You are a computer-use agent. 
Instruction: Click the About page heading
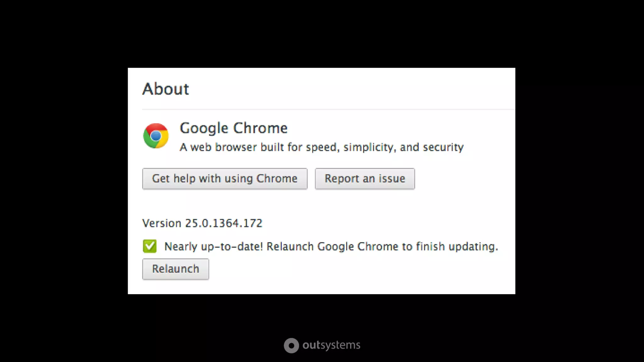pos(166,89)
